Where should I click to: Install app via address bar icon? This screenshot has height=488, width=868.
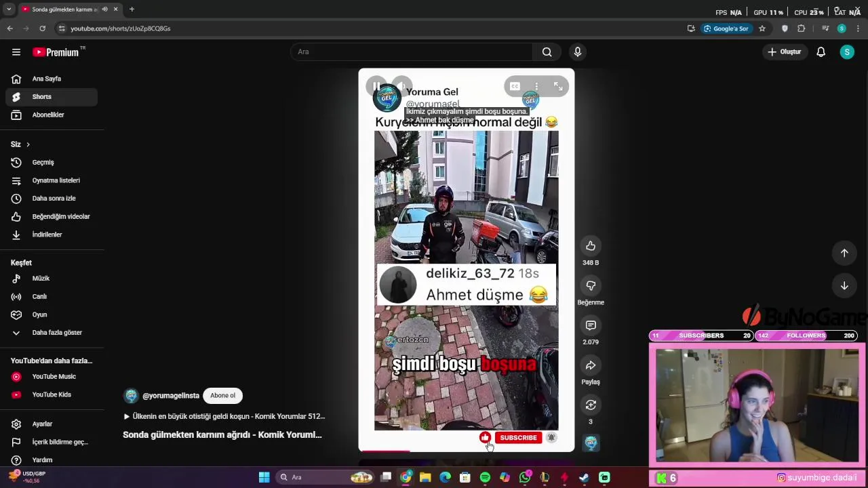(691, 28)
